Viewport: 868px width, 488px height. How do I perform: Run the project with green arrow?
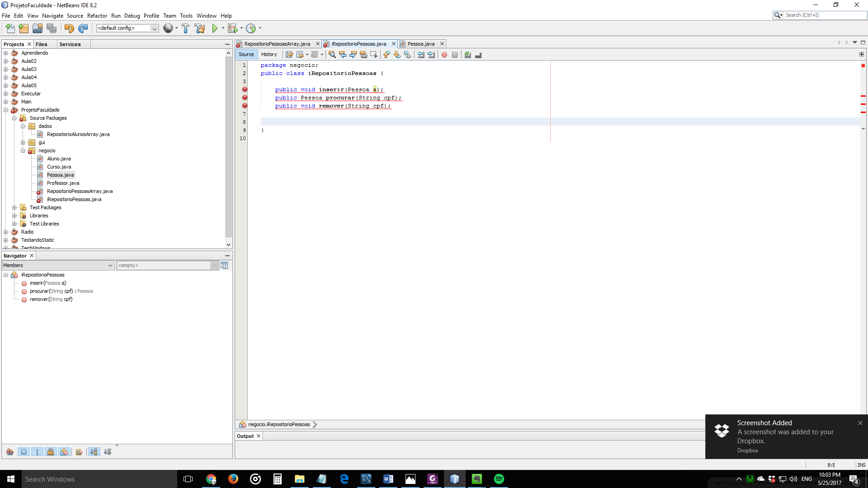coord(215,28)
